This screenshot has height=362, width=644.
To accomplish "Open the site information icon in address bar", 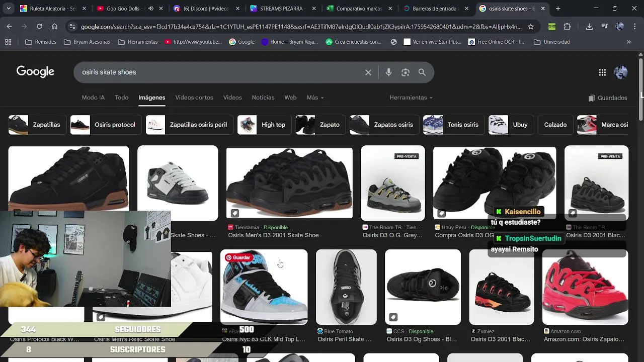I will point(72,27).
